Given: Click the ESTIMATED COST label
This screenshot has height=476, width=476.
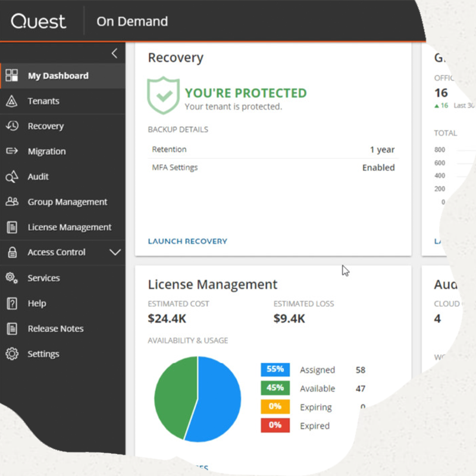Looking at the screenshot, I should pos(178,304).
